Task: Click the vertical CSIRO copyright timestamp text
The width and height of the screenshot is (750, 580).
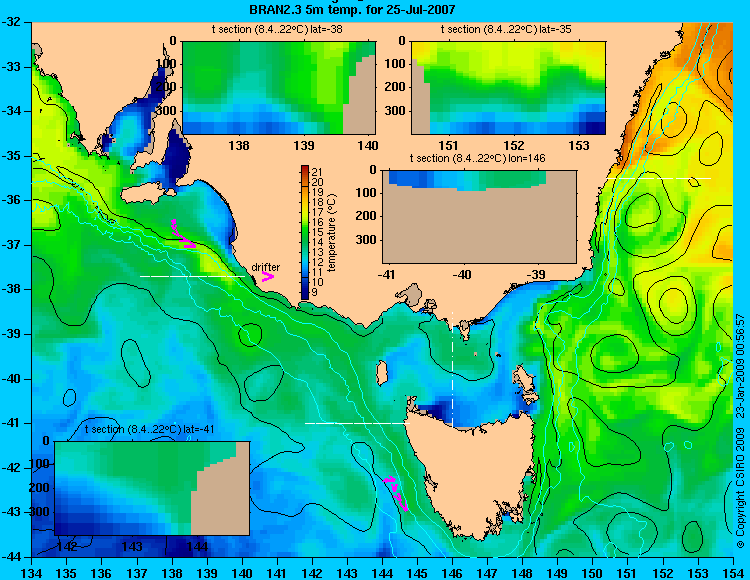Action: coord(740,431)
